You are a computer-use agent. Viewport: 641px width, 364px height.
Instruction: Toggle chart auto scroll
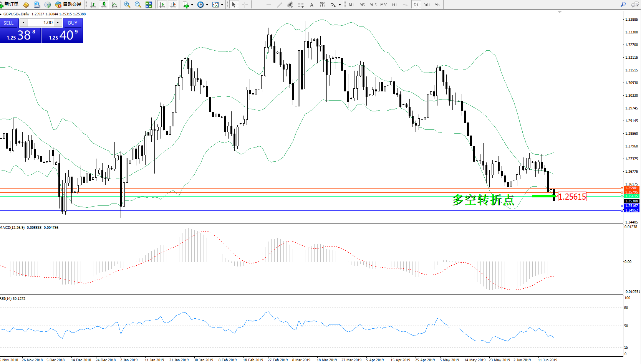click(x=162, y=5)
